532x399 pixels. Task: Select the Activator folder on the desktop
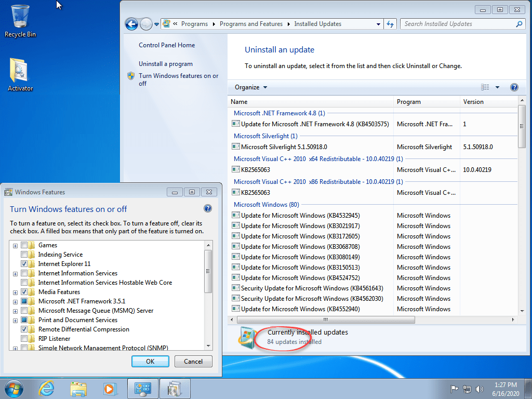click(20, 75)
